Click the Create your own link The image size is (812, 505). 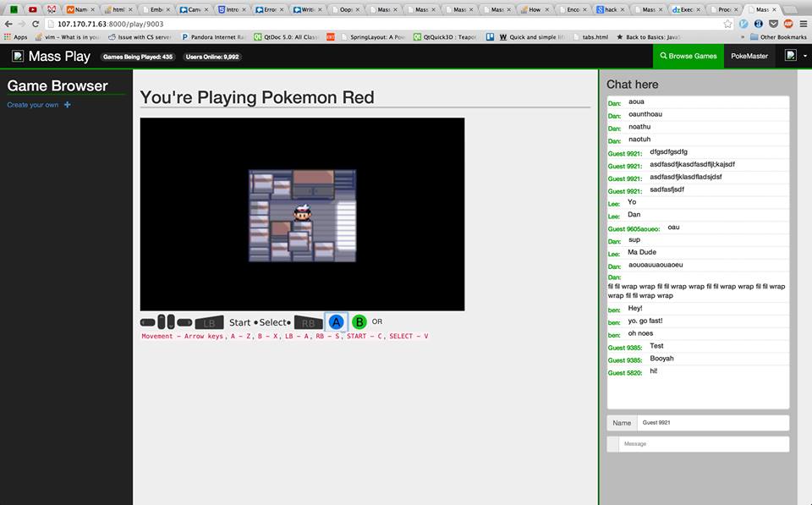click(33, 105)
